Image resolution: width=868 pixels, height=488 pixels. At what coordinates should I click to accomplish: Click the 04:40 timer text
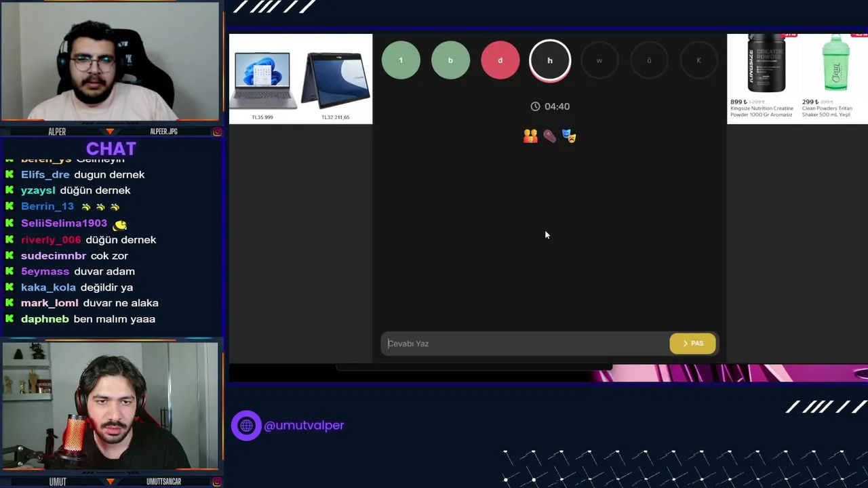point(557,106)
